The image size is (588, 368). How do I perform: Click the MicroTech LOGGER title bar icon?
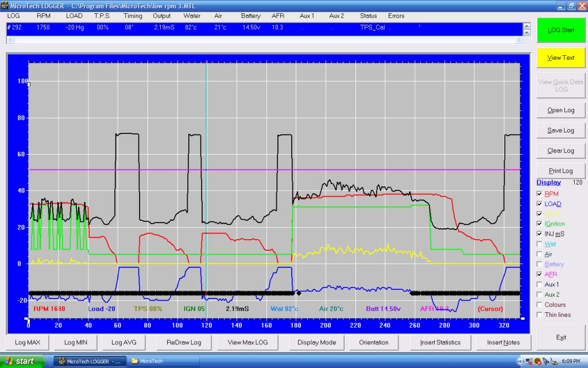[x=4, y=6]
